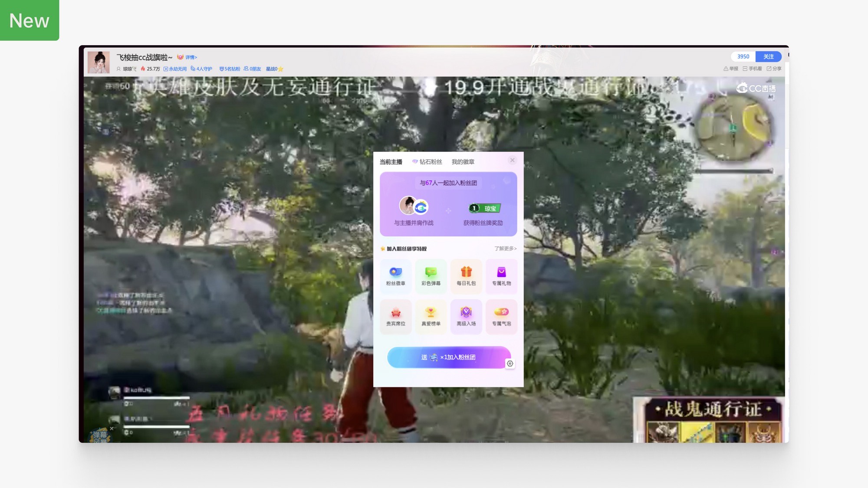The height and width of the screenshot is (488, 868).
Task: Click the 弹幕 danmaku badge at video corner
Action: (100, 435)
